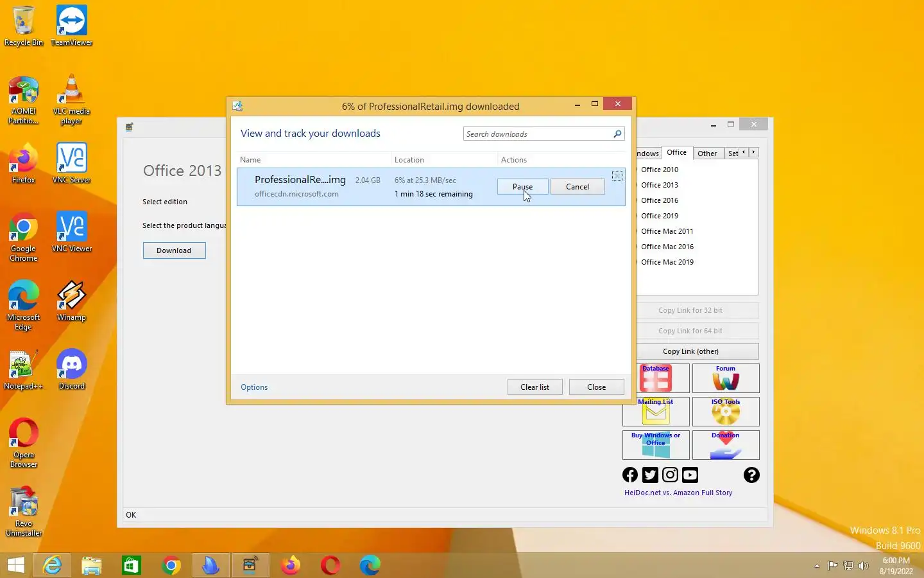Image resolution: width=924 pixels, height=578 pixels.
Task: Click Download button in Office 2013 window
Action: pos(174,250)
